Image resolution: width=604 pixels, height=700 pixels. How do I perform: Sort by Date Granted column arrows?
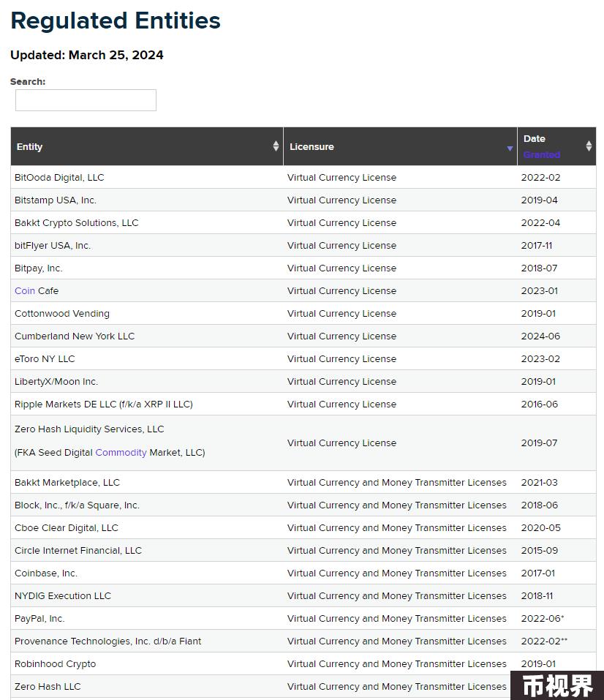(x=589, y=146)
